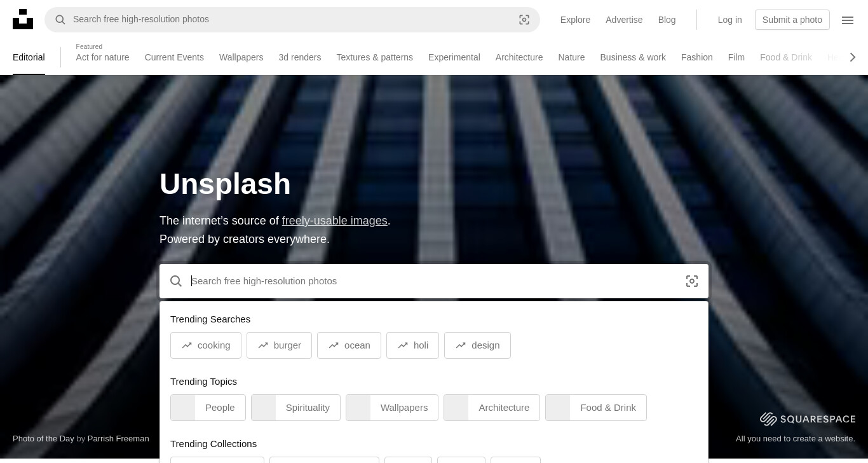This screenshot has height=463, width=868.
Task: Open the Current Events topic
Action: (174, 57)
